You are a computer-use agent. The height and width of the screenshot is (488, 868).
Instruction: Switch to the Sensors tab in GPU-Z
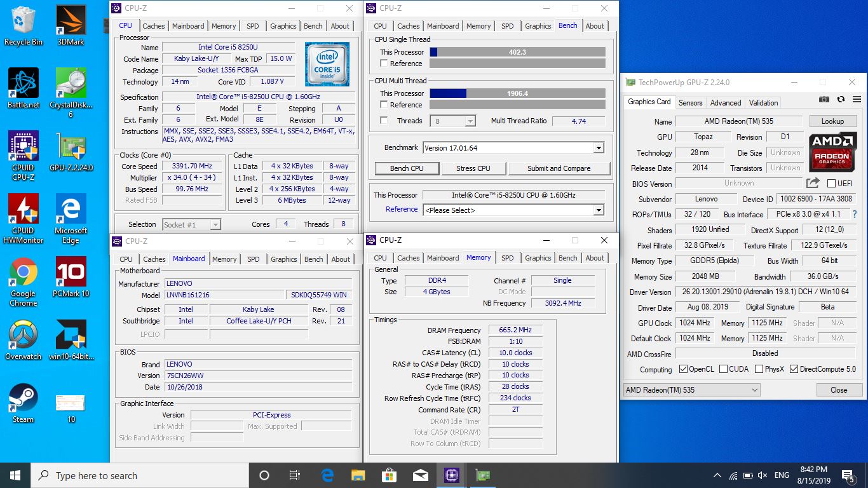[x=690, y=102]
